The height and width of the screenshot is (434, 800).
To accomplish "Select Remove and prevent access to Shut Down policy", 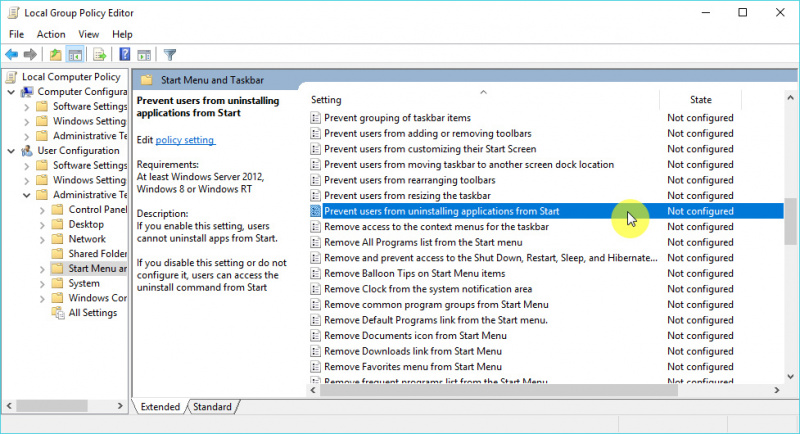I will click(491, 258).
